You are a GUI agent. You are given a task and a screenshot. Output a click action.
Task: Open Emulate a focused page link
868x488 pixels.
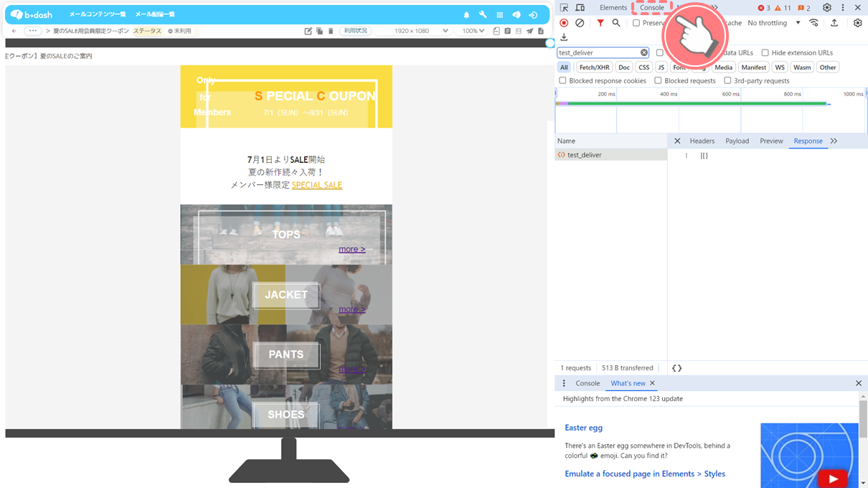pyautogui.click(x=645, y=474)
